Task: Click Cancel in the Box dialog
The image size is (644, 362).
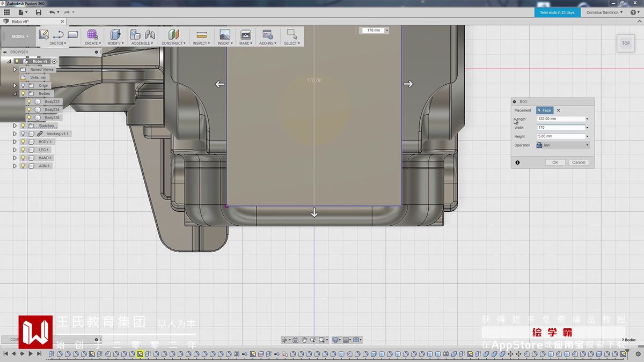Action: 579,162
